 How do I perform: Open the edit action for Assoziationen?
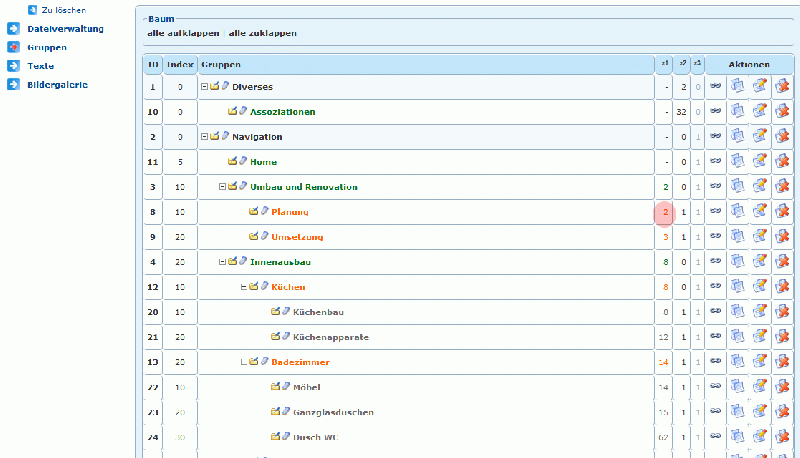click(760, 111)
